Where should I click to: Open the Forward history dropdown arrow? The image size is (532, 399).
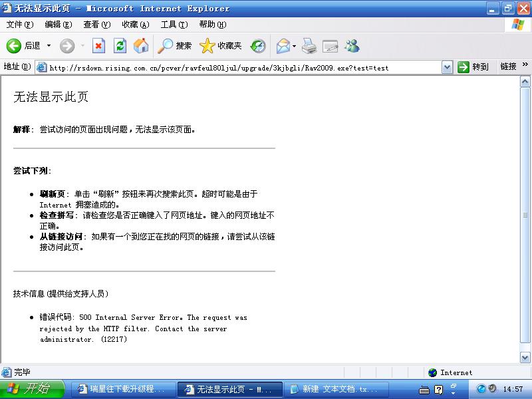coord(82,45)
